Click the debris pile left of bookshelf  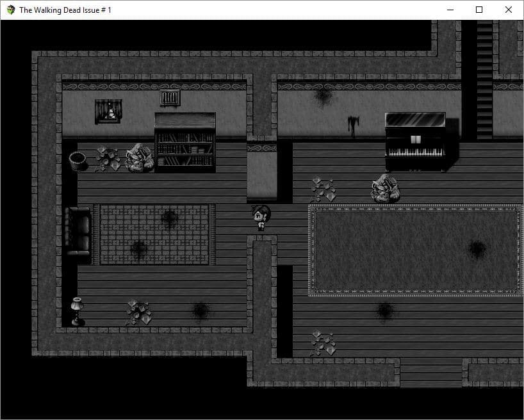pos(140,157)
